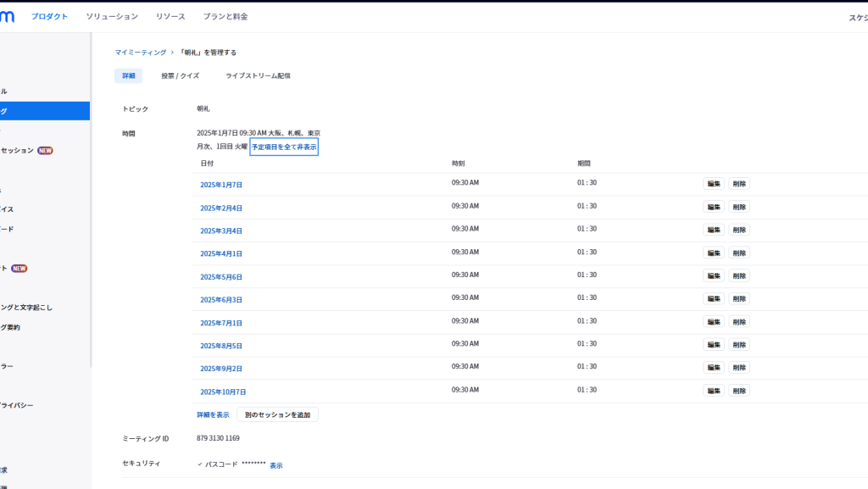Image resolution: width=868 pixels, height=489 pixels.
Task: Collapse occurrences with 予定項目を全て非表示
Action: [284, 147]
